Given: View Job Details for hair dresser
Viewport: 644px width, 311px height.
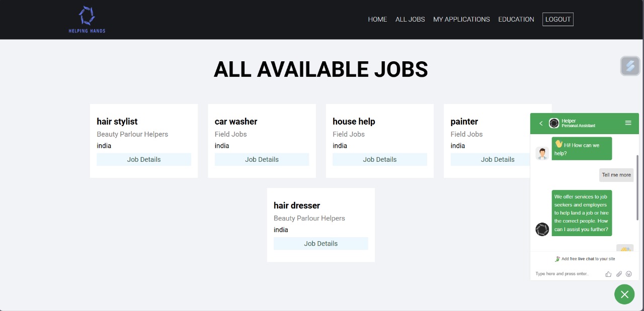Looking at the screenshot, I should (321, 243).
